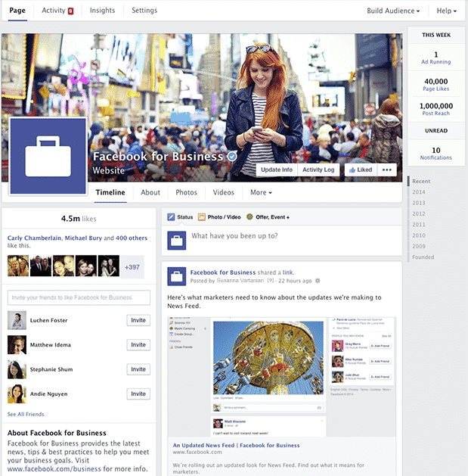468x476 pixels.
Task: Expand the More tab dropdown
Action: (261, 193)
